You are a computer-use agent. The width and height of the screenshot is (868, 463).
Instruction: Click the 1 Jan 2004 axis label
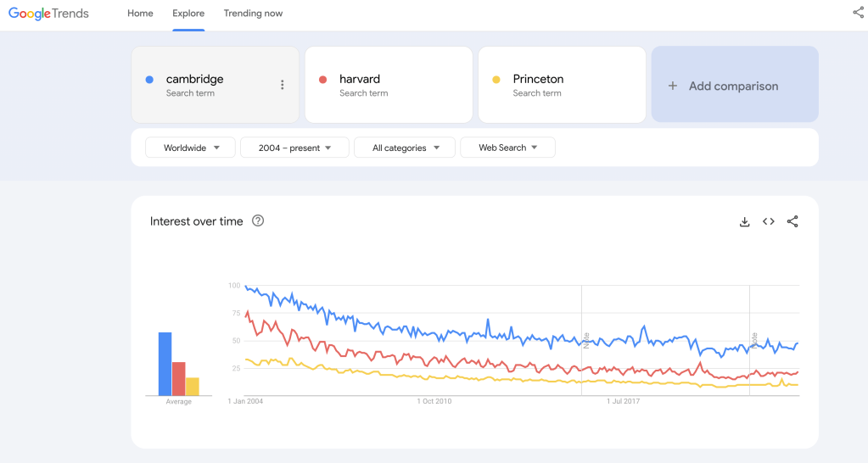[x=245, y=401]
